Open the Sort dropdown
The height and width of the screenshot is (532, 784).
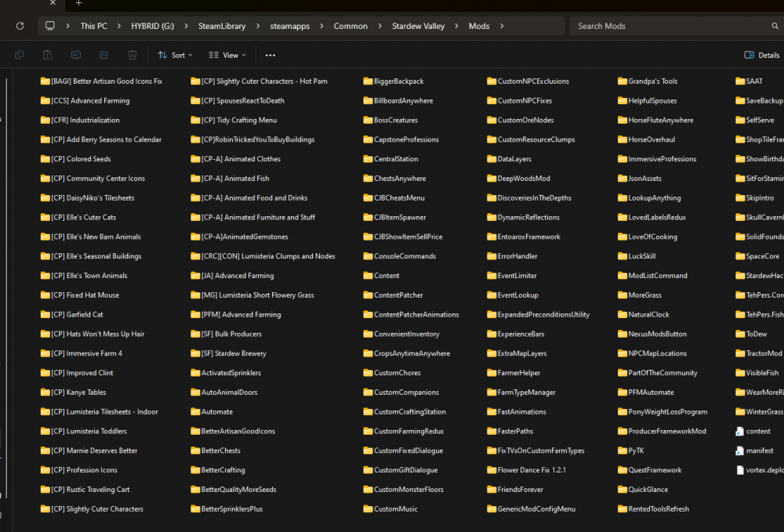[175, 55]
